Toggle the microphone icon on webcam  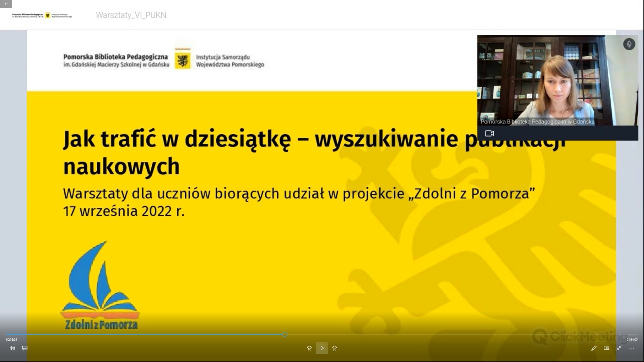[629, 44]
